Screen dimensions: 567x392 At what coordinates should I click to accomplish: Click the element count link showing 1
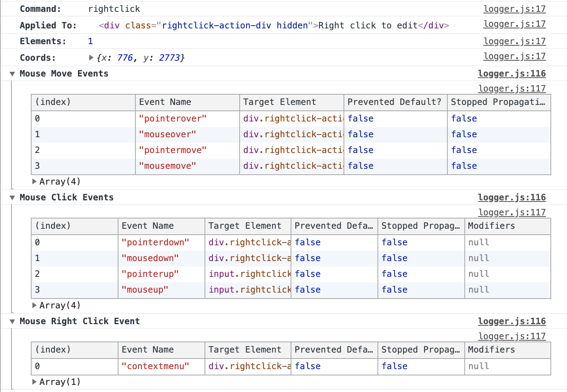(90, 41)
